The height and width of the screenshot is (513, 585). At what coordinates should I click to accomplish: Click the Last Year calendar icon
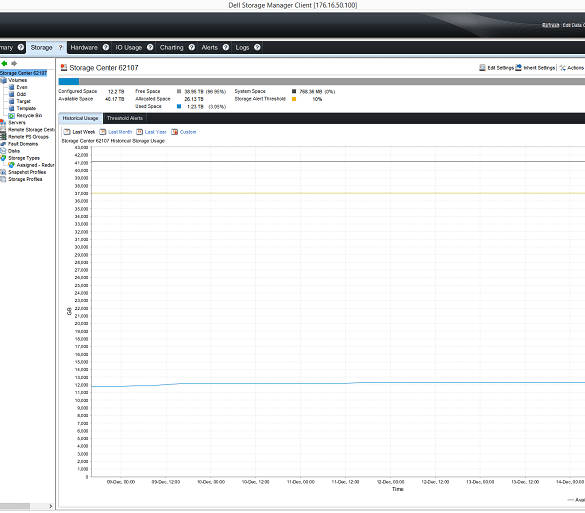(x=139, y=132)
